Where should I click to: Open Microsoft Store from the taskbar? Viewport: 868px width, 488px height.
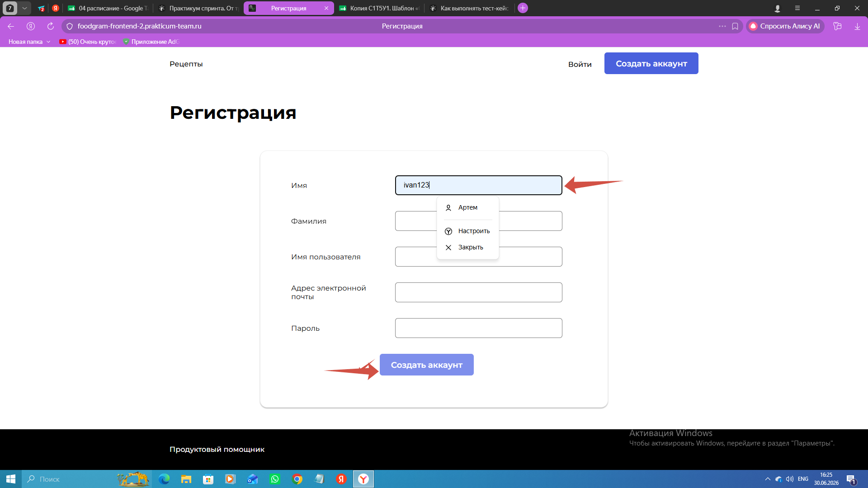pos(208,479)
